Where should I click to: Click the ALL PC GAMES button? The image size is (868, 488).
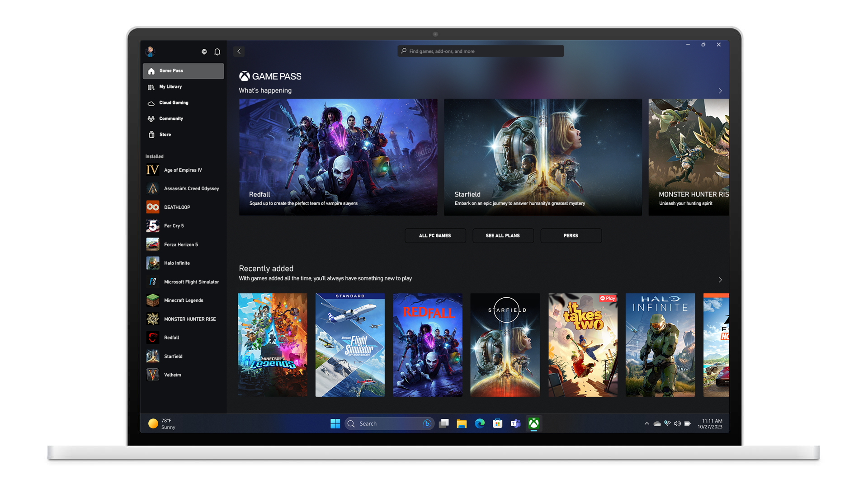point(435,235)
